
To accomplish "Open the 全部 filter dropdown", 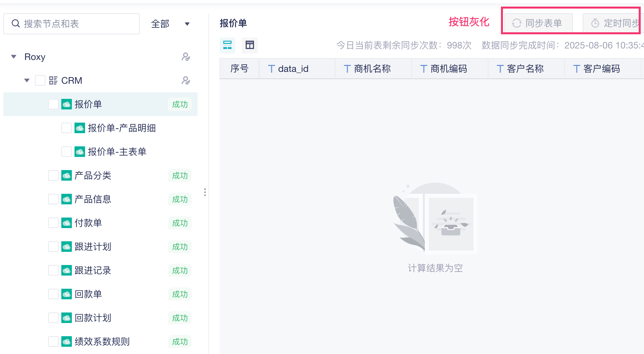I will point(170,24).
